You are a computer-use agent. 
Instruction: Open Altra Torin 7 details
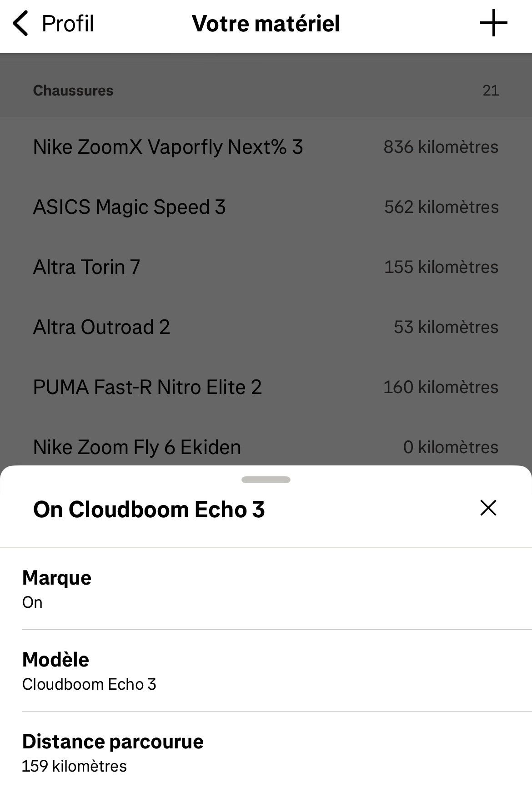(x=86, y=267)
